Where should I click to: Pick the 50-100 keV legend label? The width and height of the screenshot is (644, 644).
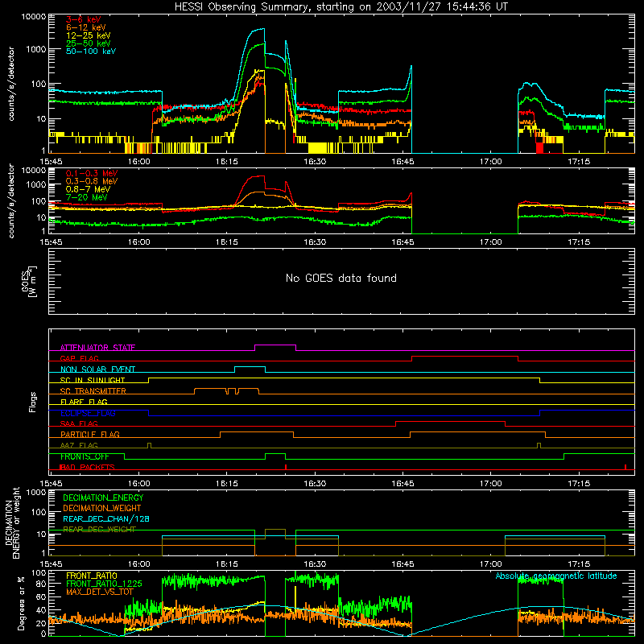pos(91,52)
